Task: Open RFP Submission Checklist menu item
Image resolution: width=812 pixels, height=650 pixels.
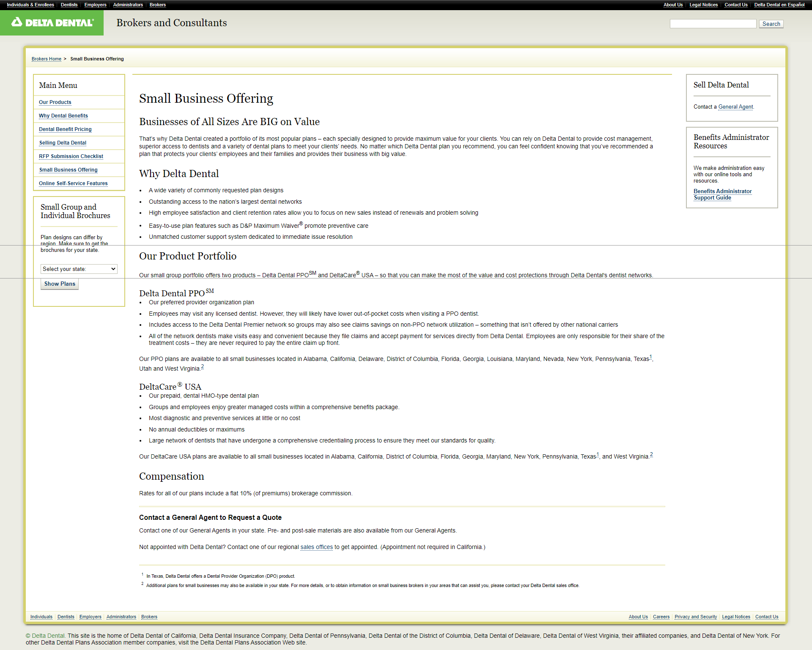Action: pos(71,156)
